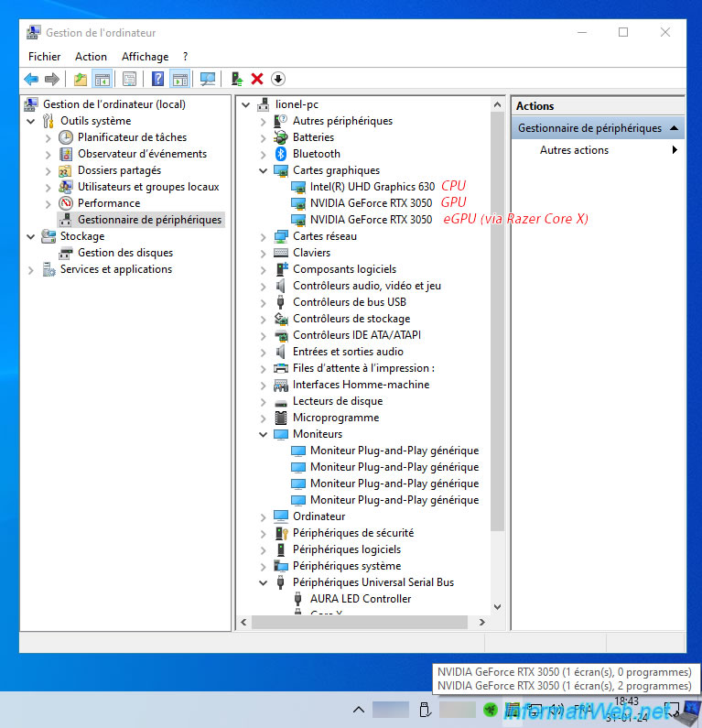This screenshot has height=728, width=702.
Task: Select the Batteries category icon
Action: pos(281,137)
